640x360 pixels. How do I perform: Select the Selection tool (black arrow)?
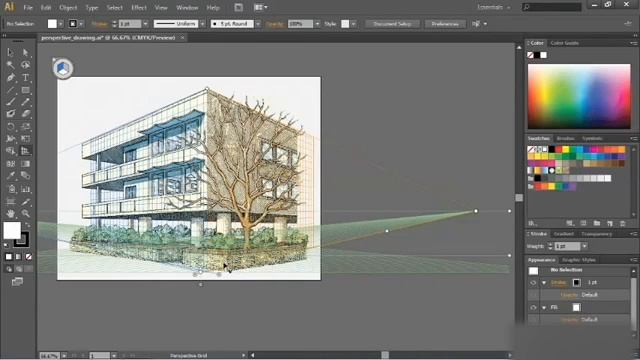11,53
